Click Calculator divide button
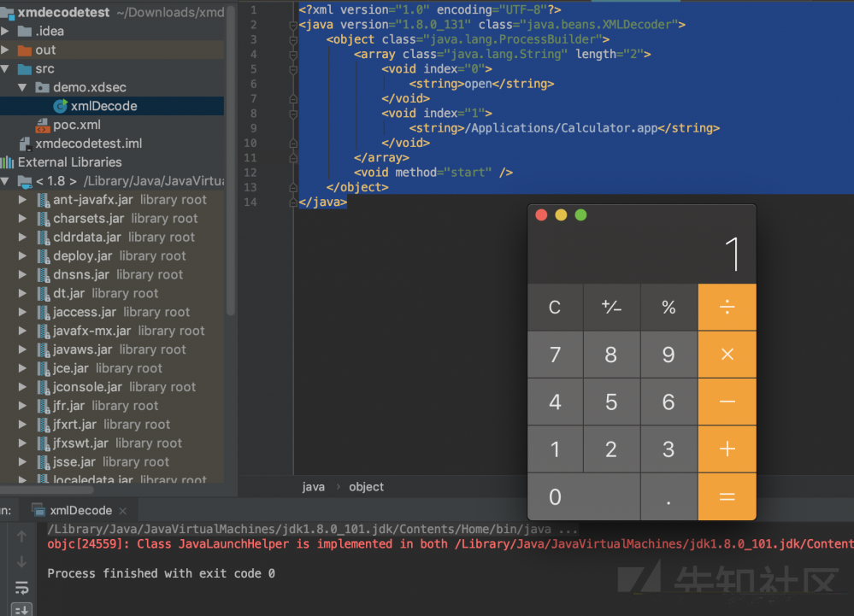Screen dimensions: 854x616 coord(727,307)
